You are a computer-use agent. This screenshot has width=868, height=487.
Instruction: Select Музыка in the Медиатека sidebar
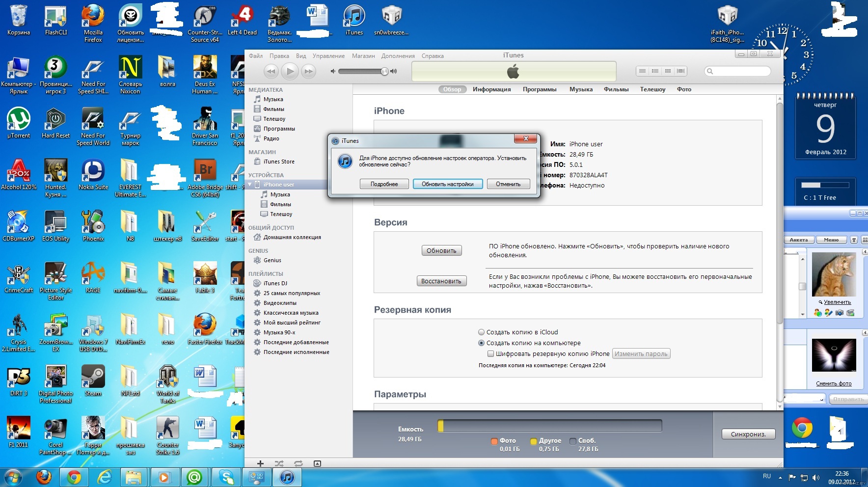point(273,99)
